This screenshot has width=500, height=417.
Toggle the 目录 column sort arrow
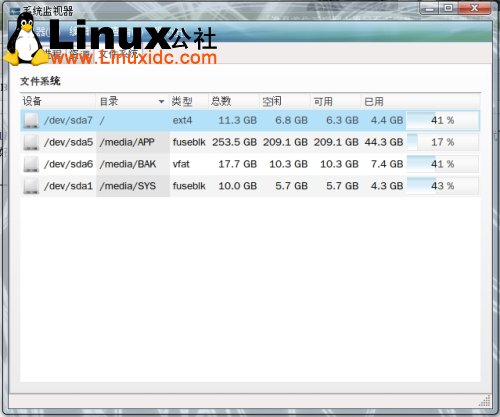pos(161,101)
